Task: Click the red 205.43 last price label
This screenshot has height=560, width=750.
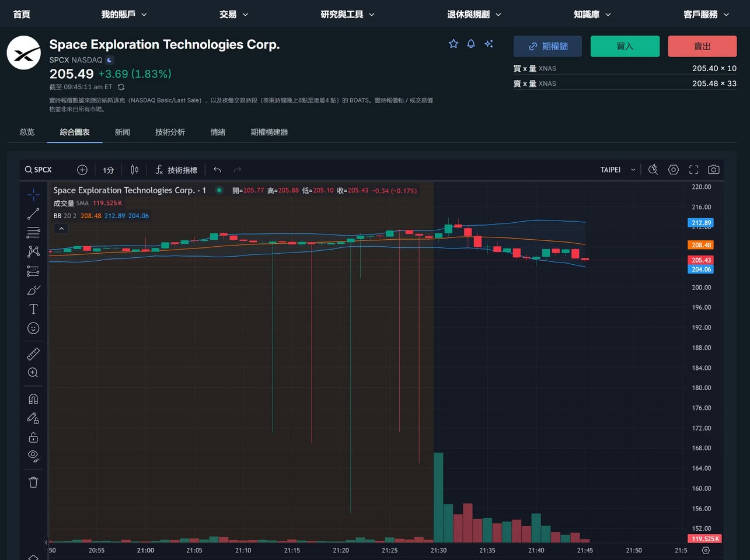Action: 701,260
